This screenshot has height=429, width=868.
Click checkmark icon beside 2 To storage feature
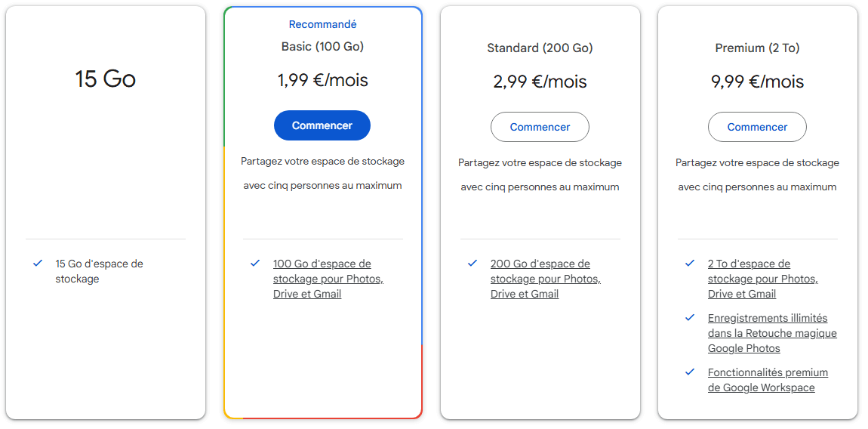point(690,263)
